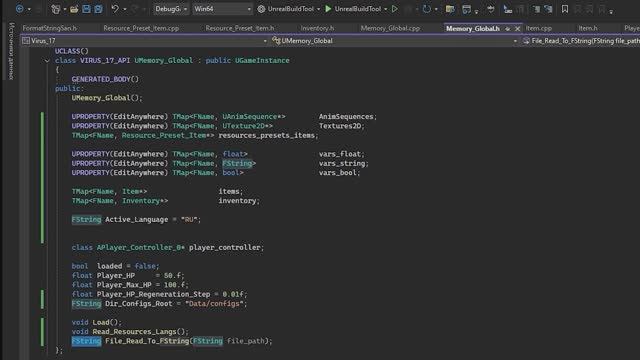Click the UCLASS() macro text
The width and height of the screenshot is (640, 360).
click(71, 51)
